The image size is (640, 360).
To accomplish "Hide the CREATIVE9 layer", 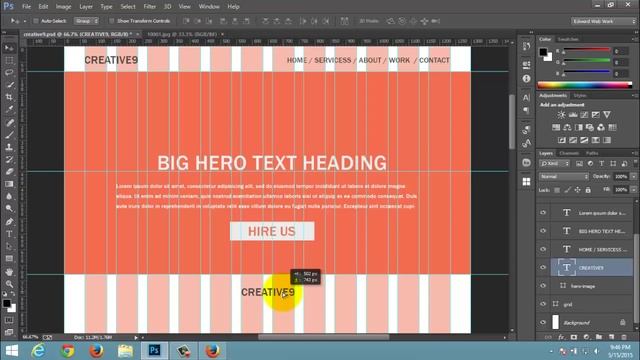I will pyautogui.click(x=543, y=268).
